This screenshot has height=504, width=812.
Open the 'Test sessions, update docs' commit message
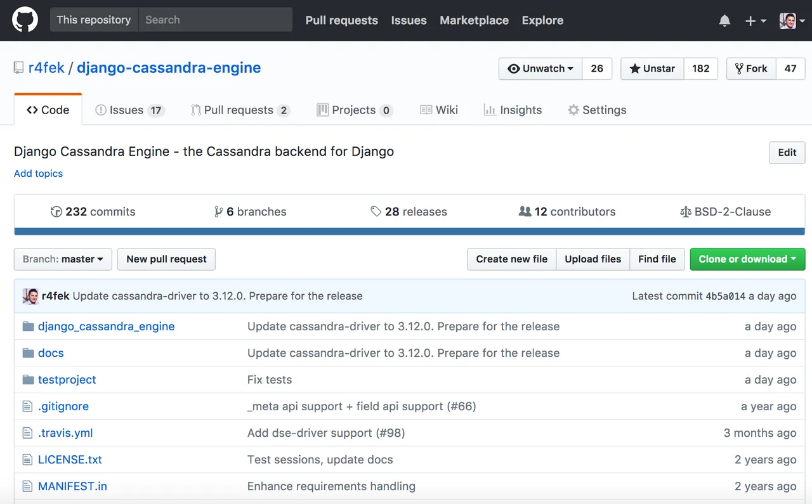click(320, 460)
